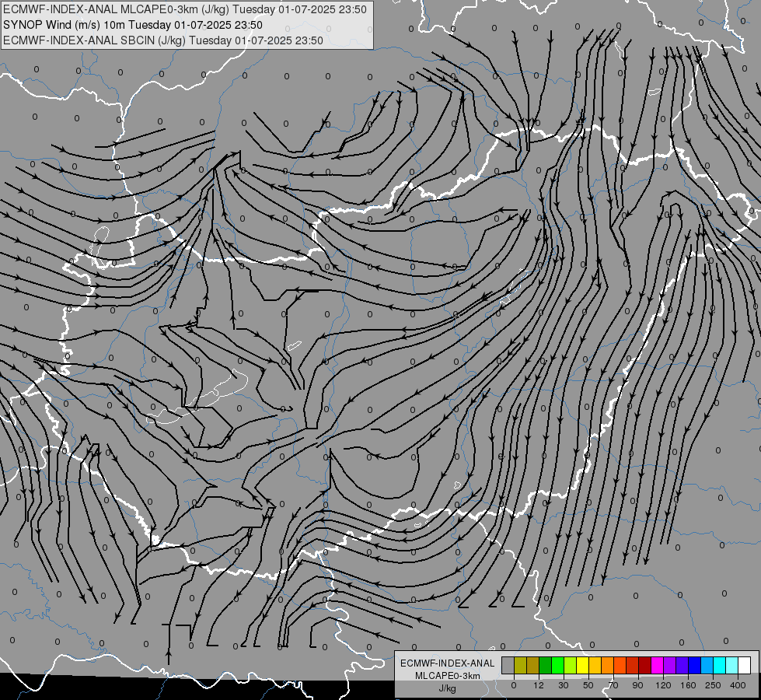Click the gray swatch in the MLCAPE legend

508,665
